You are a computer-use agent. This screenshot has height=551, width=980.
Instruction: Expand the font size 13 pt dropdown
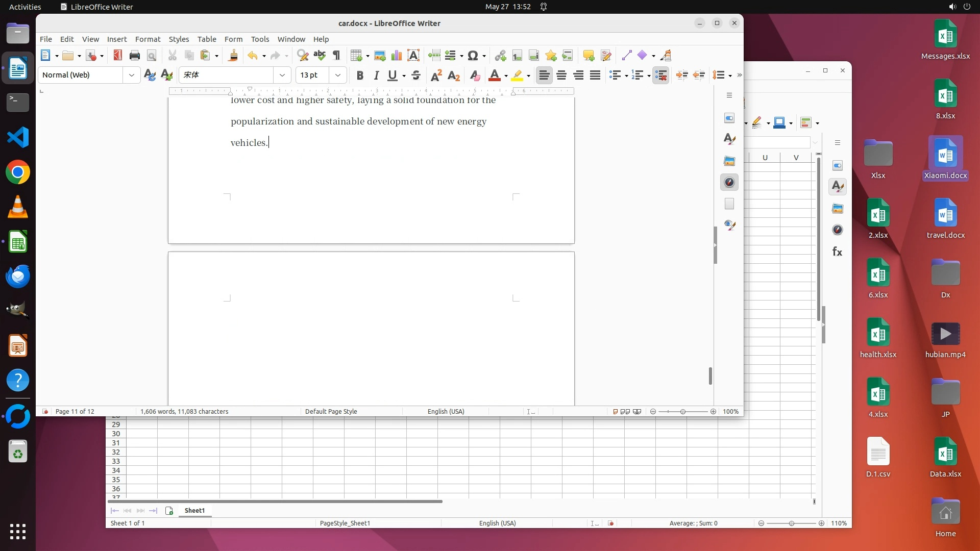pos(337,75)
